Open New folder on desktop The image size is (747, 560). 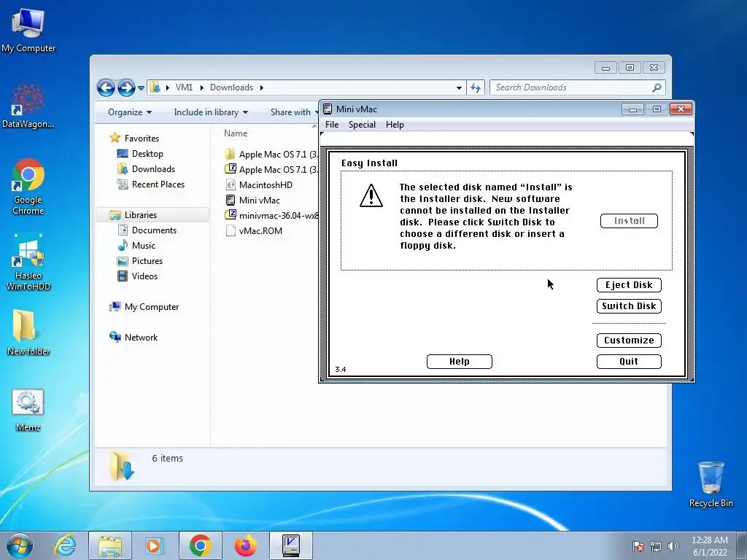(28, 332)
